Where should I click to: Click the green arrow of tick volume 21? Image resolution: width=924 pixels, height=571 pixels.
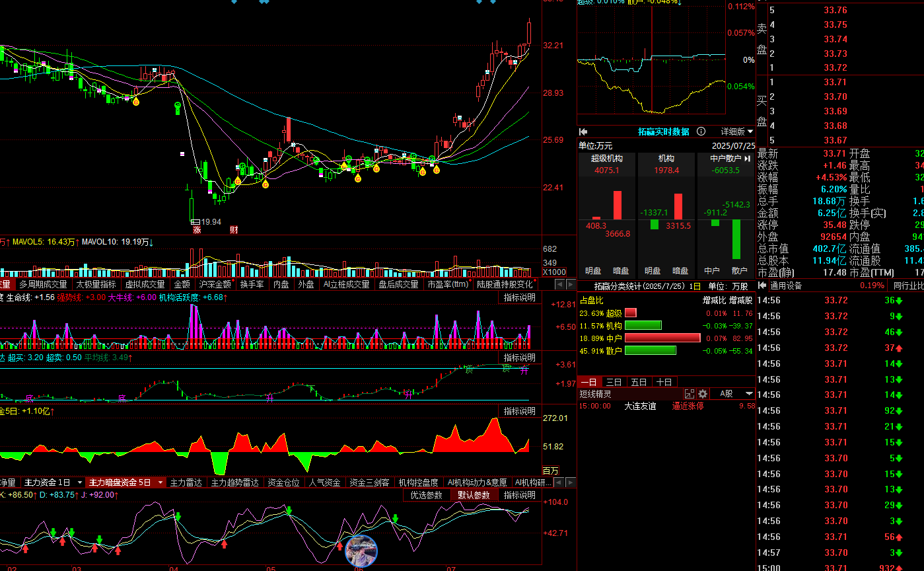point(899,426)
